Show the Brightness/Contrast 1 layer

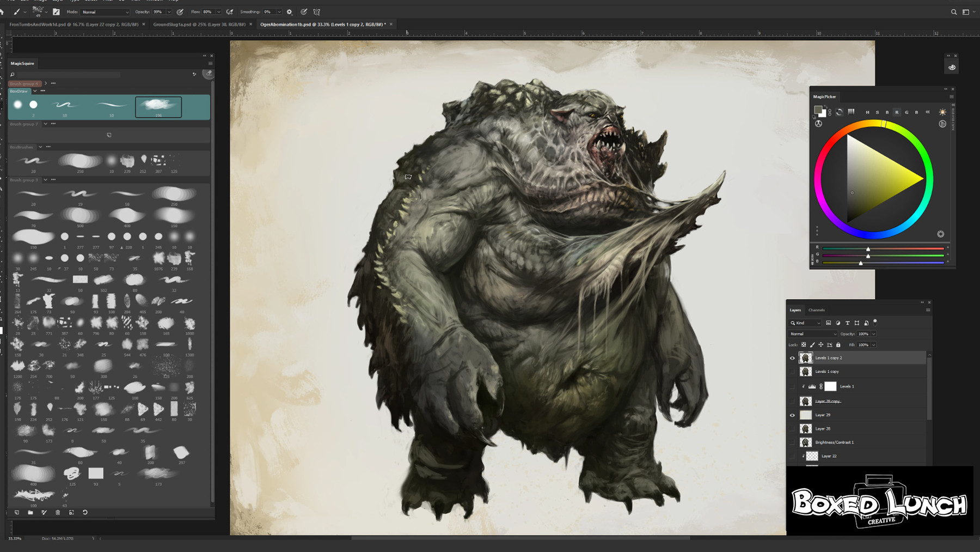coord(793,442)
